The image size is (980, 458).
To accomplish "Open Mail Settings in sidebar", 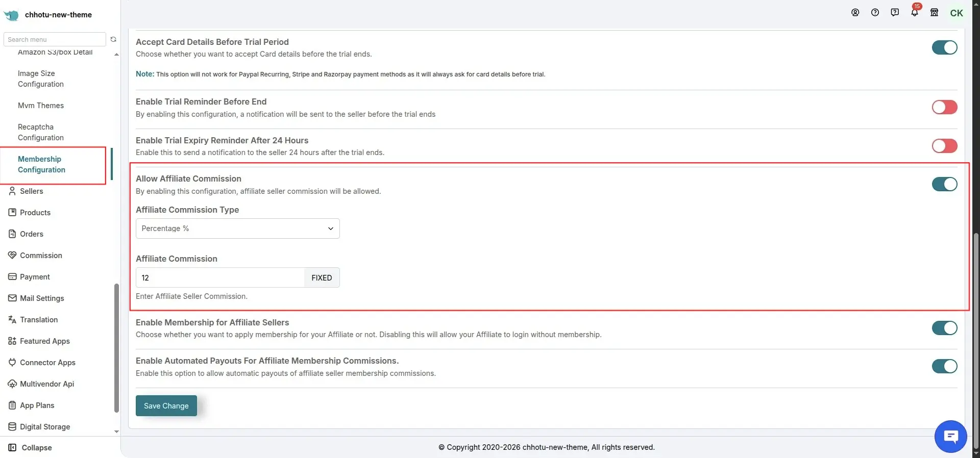I will point(42,298).
